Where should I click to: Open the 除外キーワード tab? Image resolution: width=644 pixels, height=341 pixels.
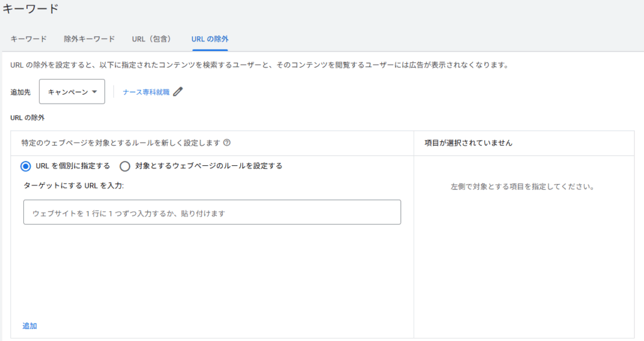[x=89, y=39]
